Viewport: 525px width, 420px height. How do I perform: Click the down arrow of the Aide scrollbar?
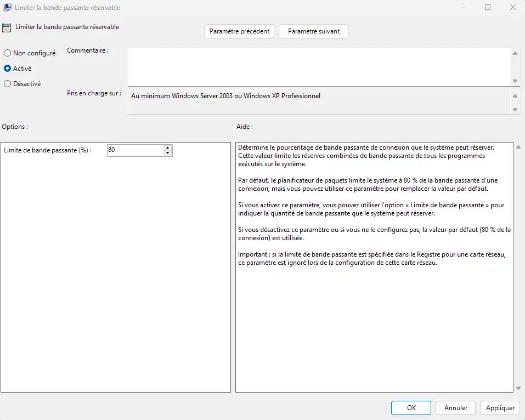click(515, 388)
